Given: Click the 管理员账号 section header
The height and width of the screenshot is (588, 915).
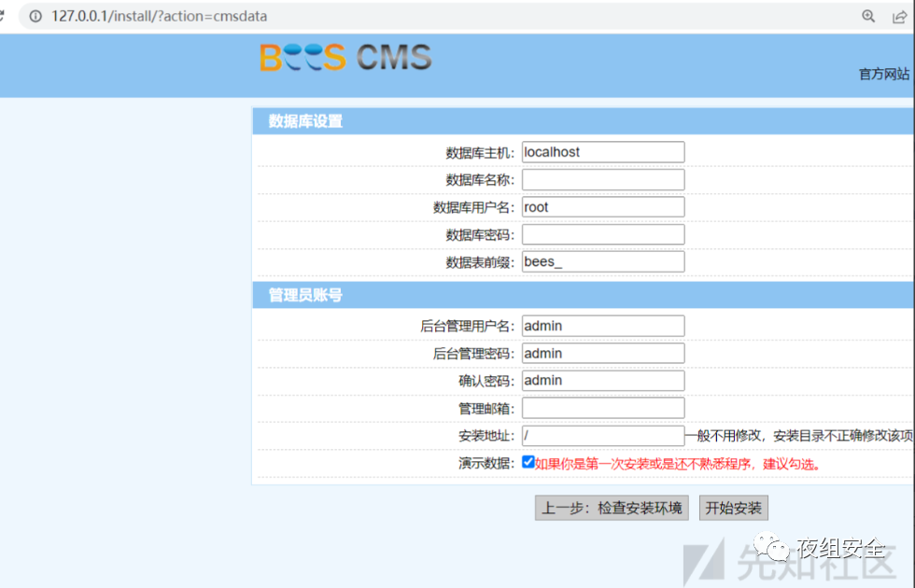Looking at the screenshot, I should click(x=583, y=295).
